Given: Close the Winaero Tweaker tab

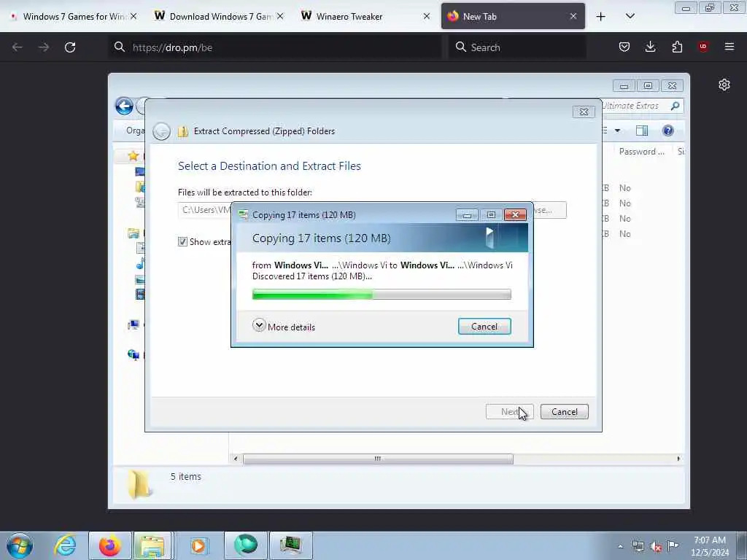Looking at the screenshot, I should point(426,16).
